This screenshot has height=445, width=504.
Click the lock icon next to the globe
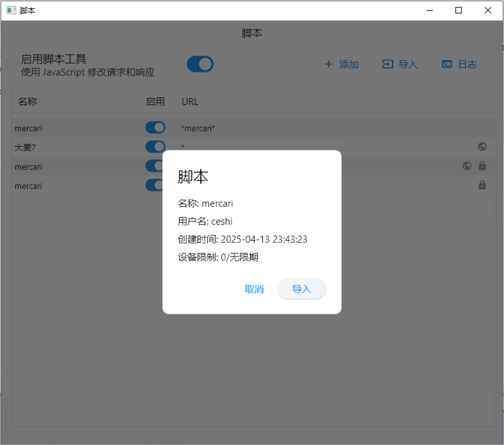coord(482,166)
